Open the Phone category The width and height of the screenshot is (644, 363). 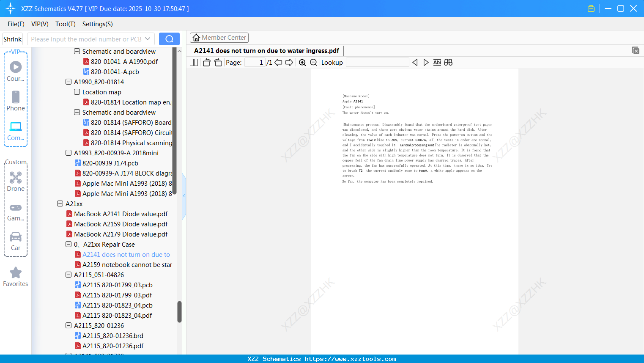tap(16, 101)
